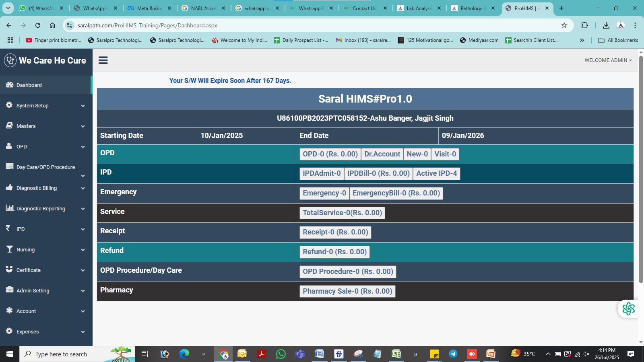Click the Nursing glass icon

click(9, 249)
